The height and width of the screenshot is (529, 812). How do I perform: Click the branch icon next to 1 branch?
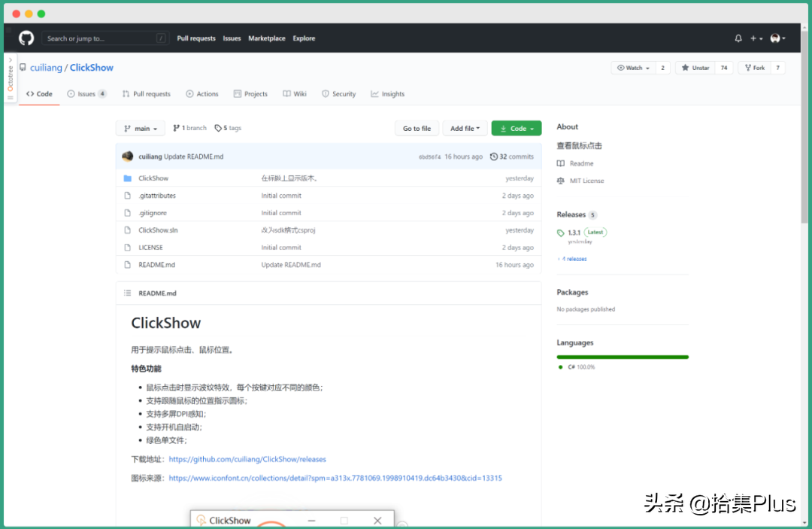pyautogui.click(x=176, y=128)
